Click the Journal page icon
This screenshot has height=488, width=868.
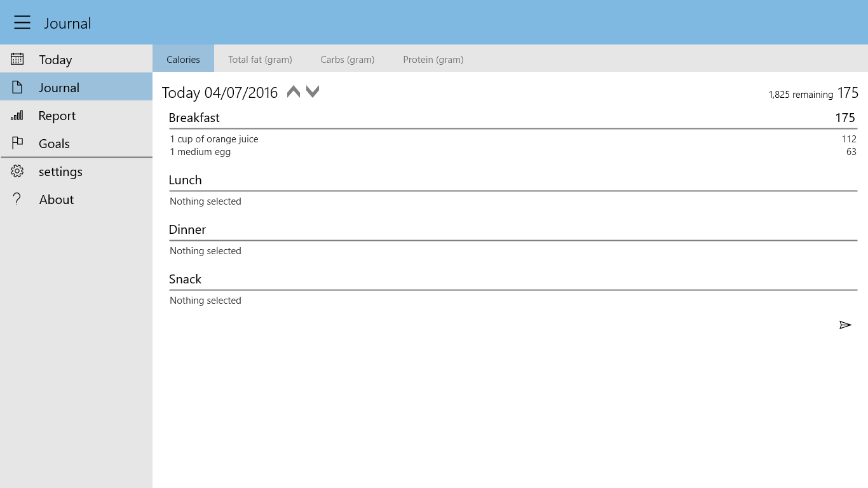click(17, 88)
